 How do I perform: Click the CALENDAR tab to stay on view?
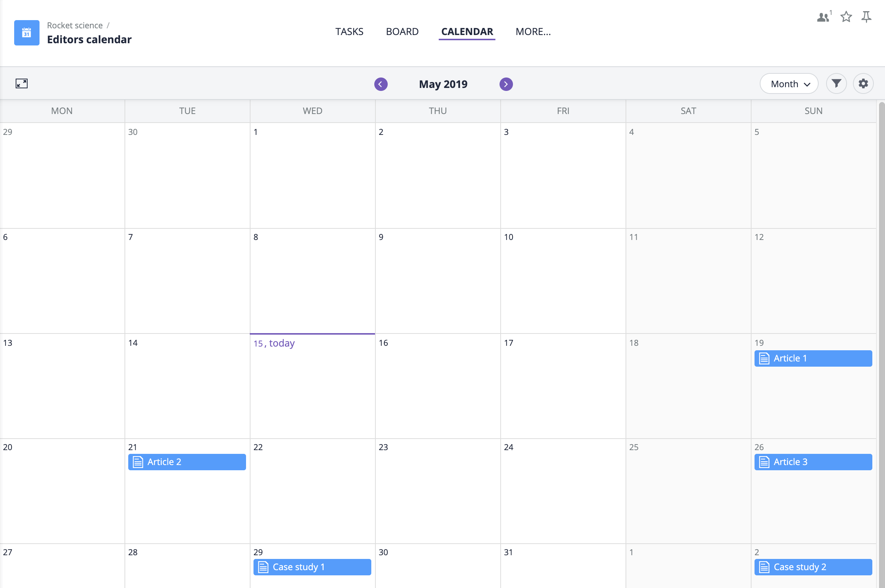tap(467, 32)
